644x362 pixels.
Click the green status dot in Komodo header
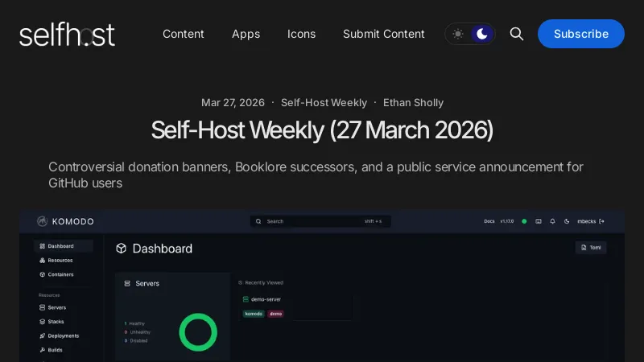(524, 221)
